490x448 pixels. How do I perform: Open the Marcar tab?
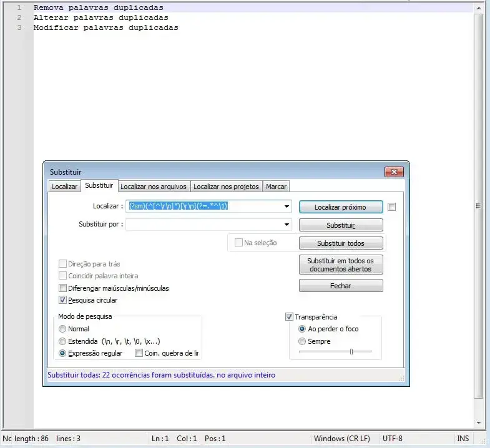(x=276, y=187)
